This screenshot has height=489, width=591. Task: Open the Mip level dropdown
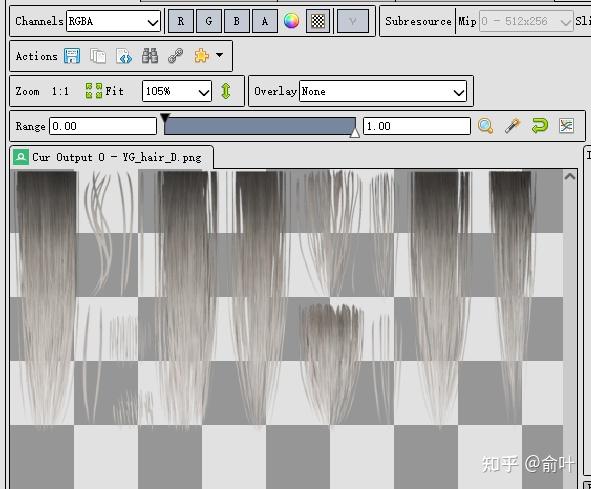526,21
